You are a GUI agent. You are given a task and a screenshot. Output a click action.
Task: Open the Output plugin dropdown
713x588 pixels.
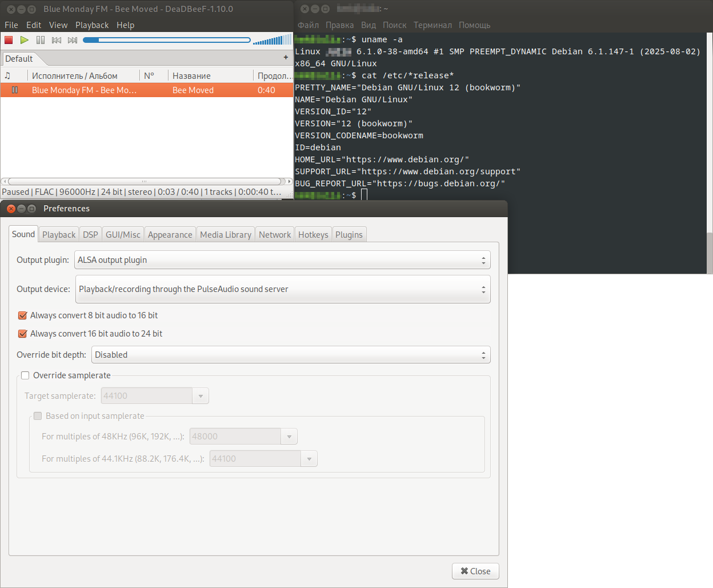282,260
